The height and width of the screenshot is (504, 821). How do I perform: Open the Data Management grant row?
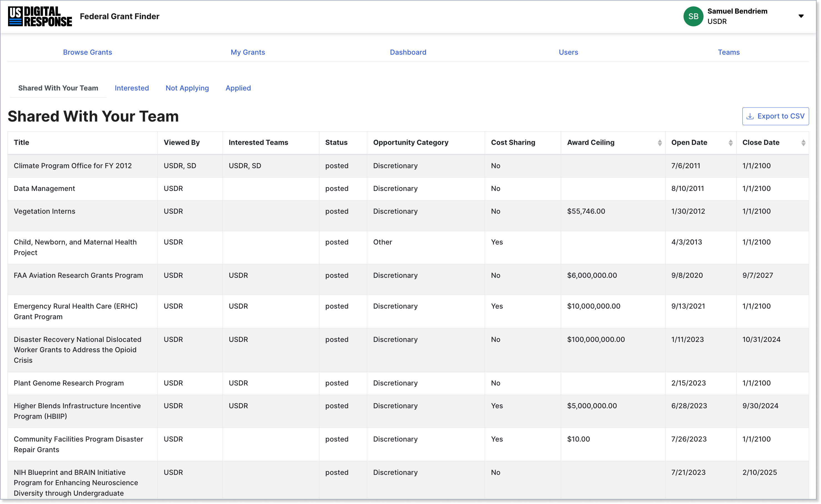408,188
